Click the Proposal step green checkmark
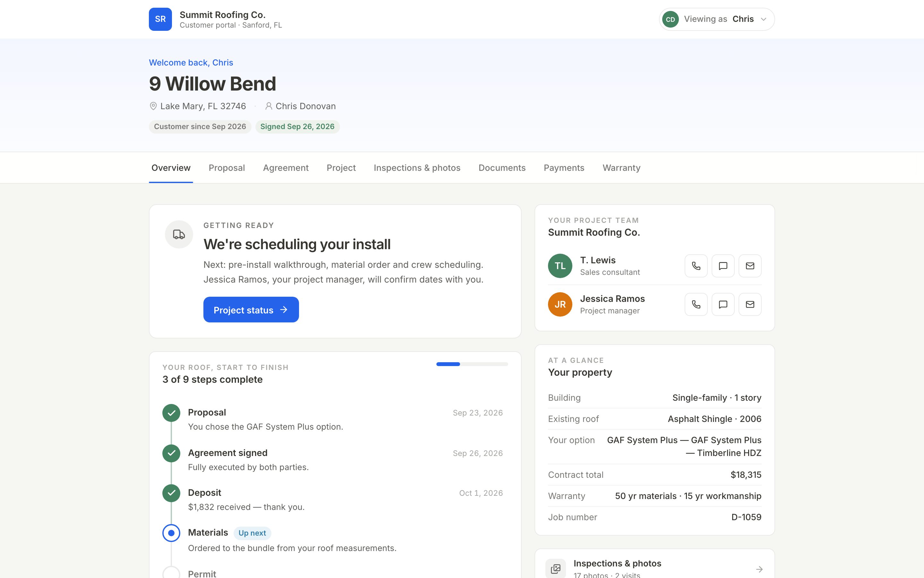 click(171, 413)
